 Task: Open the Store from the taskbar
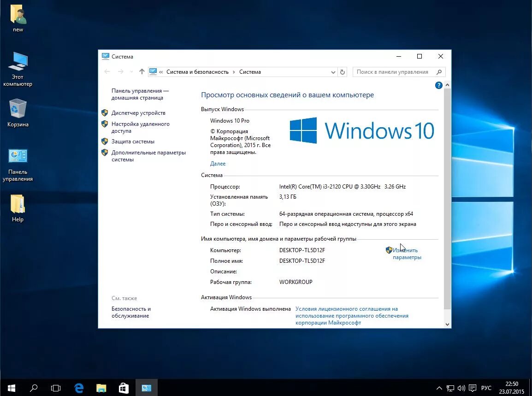click(124, 388)
